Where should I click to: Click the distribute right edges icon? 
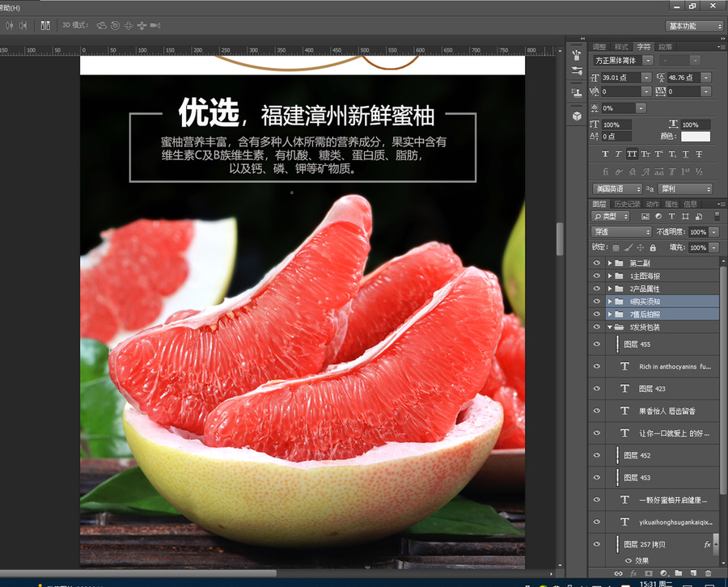coord(23,26)
